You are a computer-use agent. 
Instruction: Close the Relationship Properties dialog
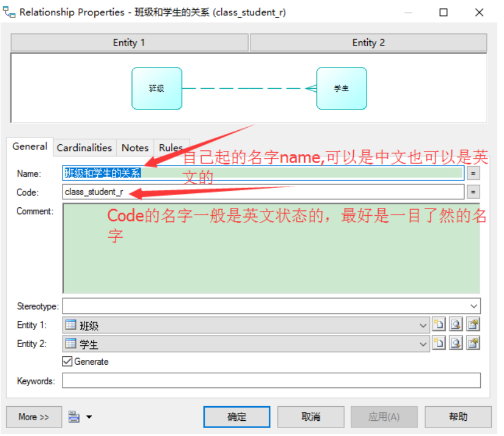click(479, 13)
